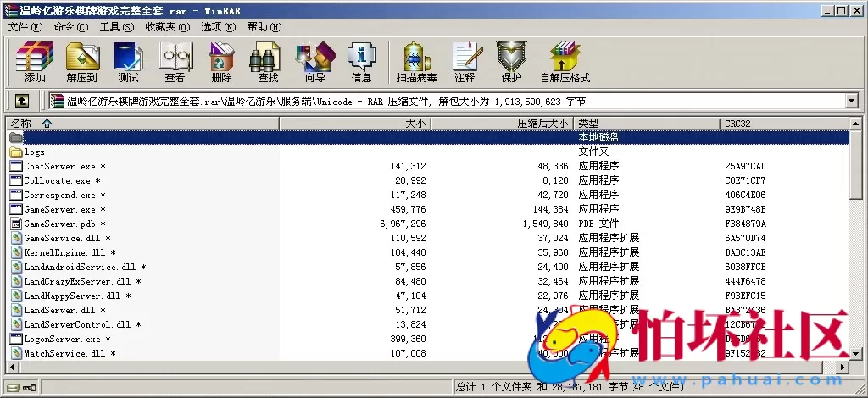Open the Favorites (收藏夹) menu
Viewport: 868px width, 398px height.
tap(168, 27)
